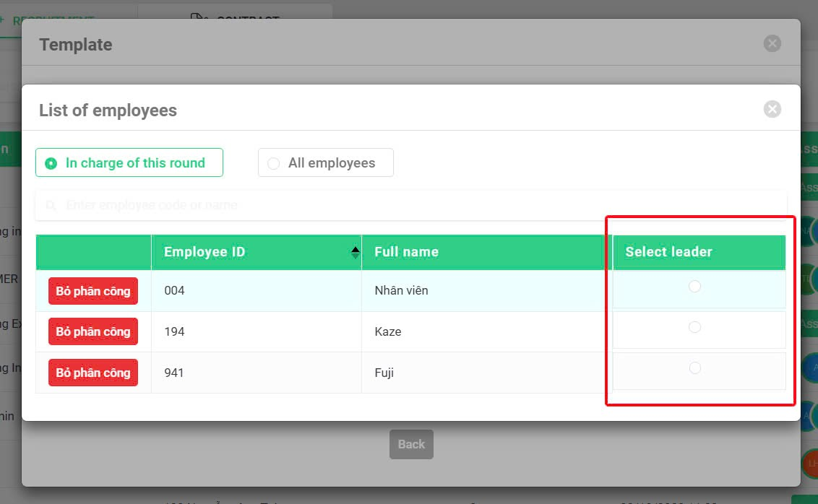Select the 'In charge of this round' option
Image resolution: width=818 pixels, height=504 pixels.
point(129,162)
